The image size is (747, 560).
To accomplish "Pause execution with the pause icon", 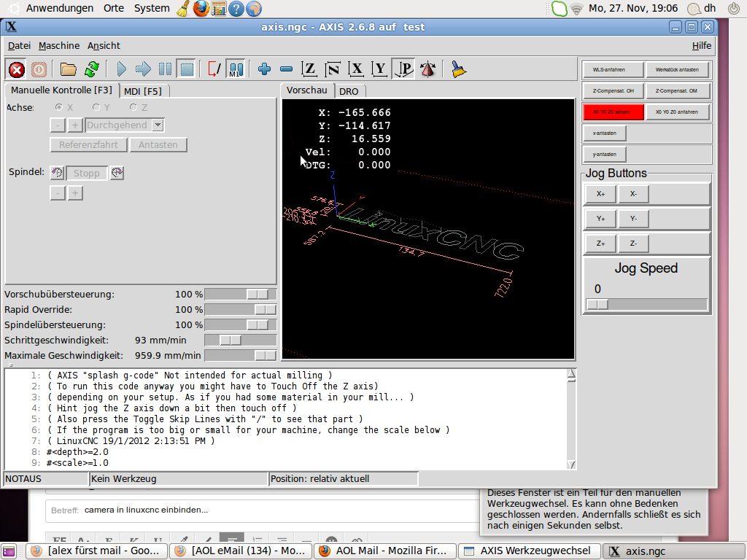I will point(165,69).
